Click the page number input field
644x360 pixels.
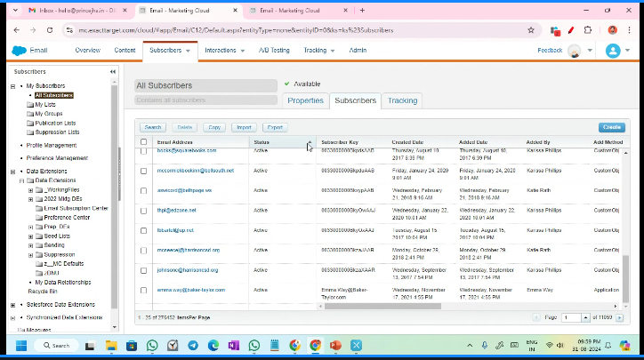(571, 317)
